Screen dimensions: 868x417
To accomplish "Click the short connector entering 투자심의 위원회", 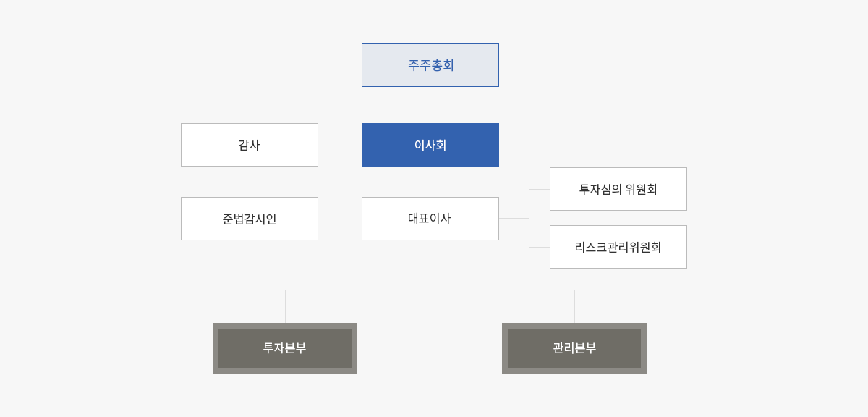I will 540,189.
